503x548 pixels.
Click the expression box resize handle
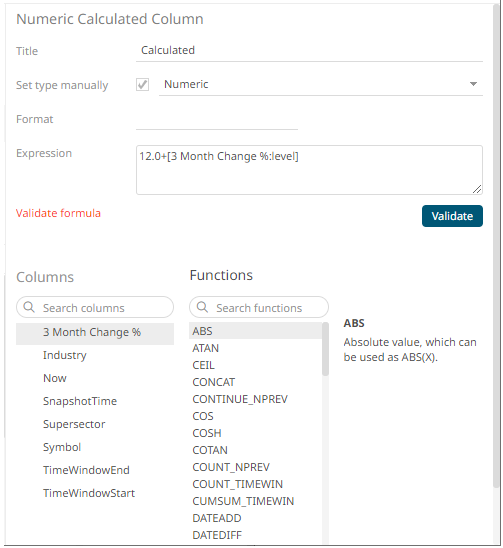[x=477, y=189]
